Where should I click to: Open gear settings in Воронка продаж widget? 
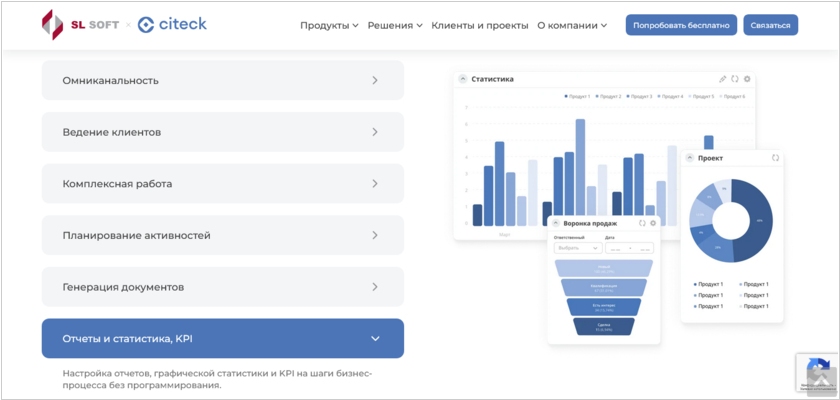tap(653, 223)
